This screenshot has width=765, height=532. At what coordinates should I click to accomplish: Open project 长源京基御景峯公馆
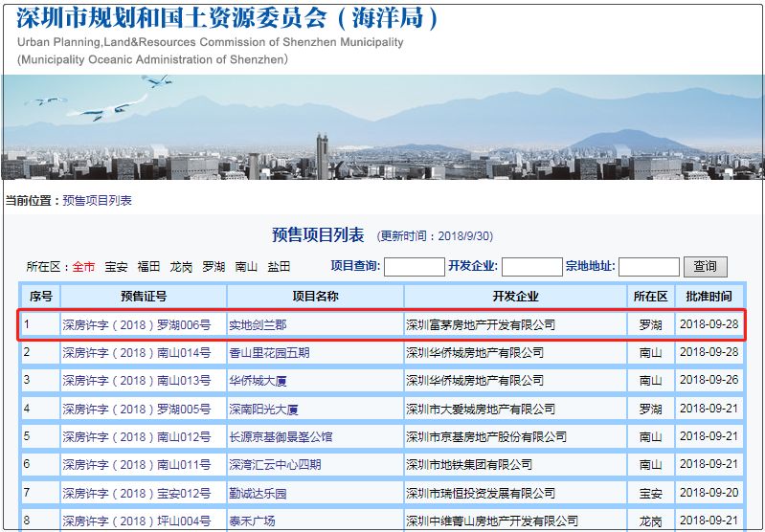(281, 437)
